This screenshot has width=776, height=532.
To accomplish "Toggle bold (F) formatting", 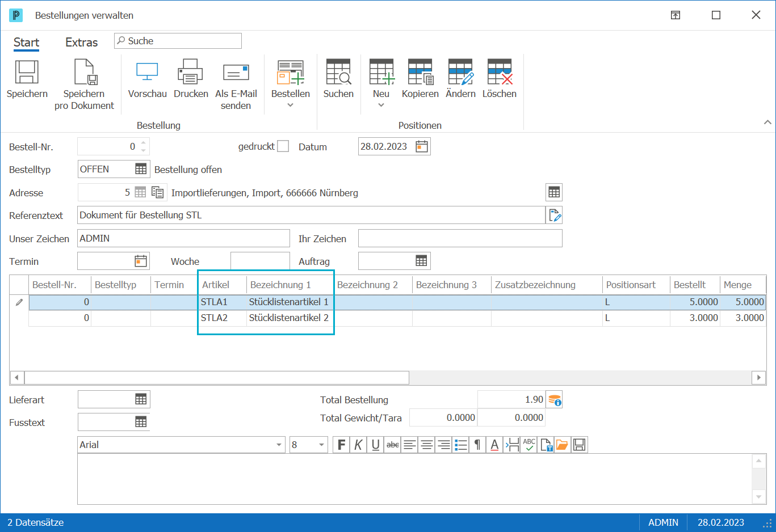I will point(341,445).
